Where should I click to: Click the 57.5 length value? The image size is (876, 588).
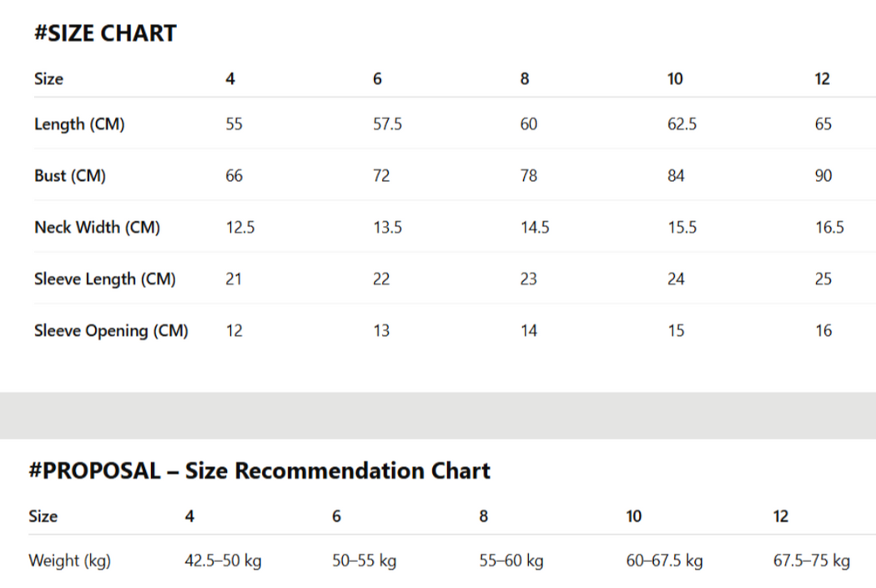tap(387, 124)
